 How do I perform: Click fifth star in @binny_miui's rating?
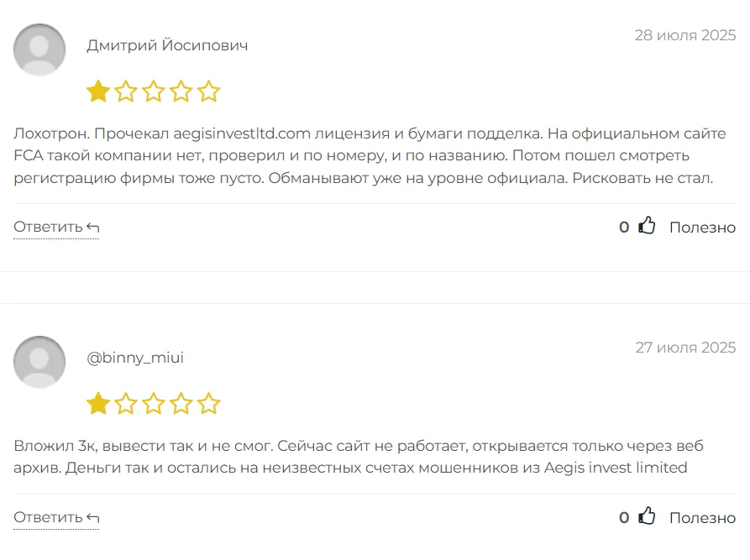coord(209,404)
